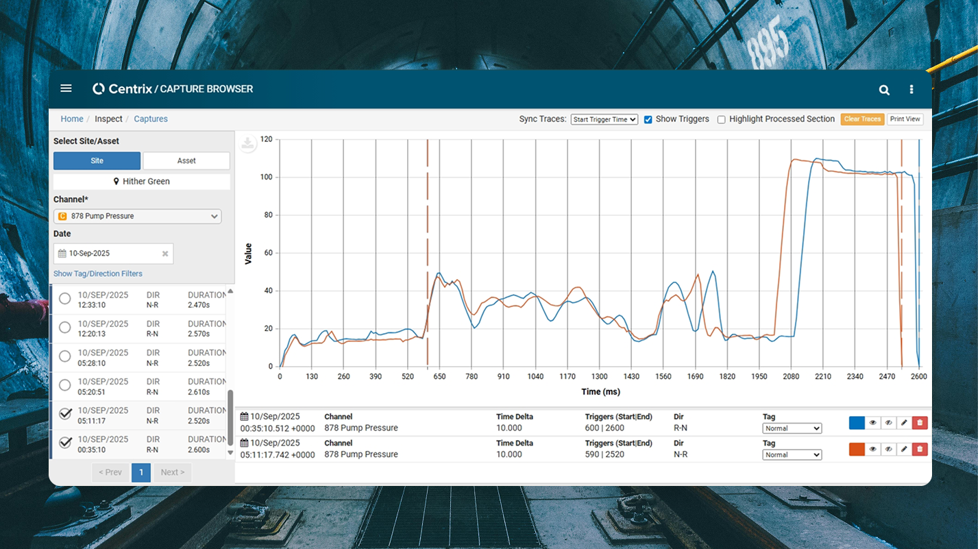
Task: Open the vertical three-dot options menu
Action: coord(911,89)
